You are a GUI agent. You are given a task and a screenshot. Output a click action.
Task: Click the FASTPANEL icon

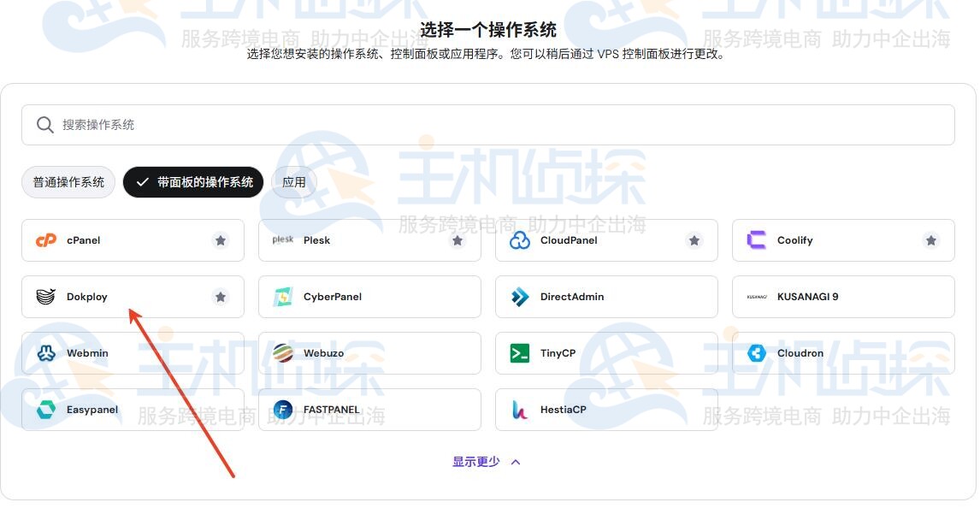283,410
